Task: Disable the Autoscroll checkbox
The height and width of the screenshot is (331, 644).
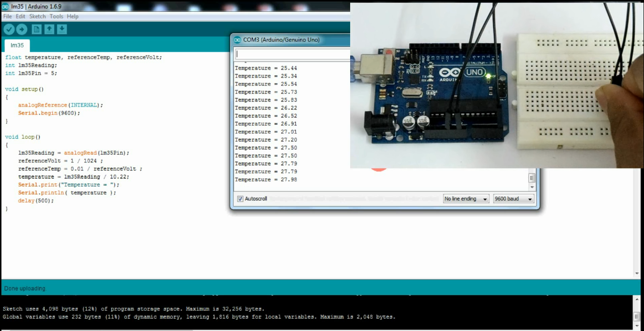Action: 239,198
